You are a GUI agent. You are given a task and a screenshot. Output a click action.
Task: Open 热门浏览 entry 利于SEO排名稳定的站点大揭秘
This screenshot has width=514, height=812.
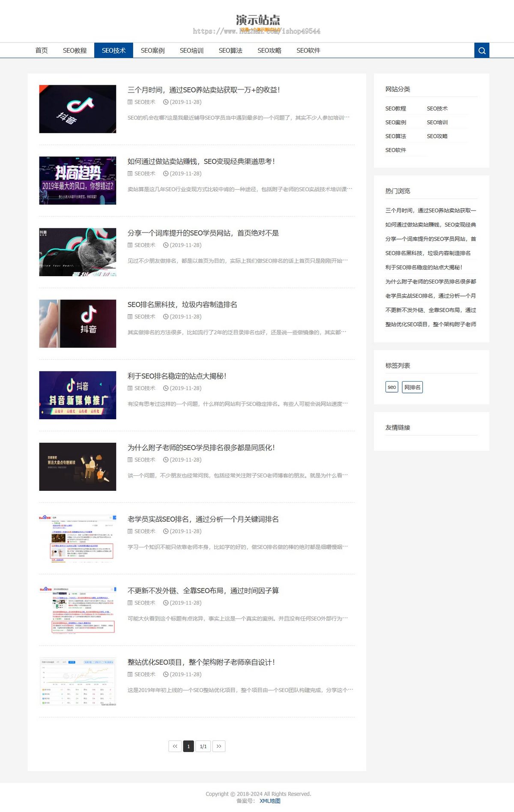pyautogui.click(x=424, y=267)
